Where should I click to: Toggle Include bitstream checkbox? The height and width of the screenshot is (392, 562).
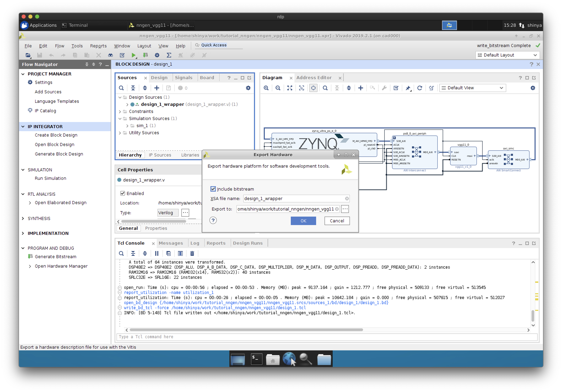coord(213,189)
